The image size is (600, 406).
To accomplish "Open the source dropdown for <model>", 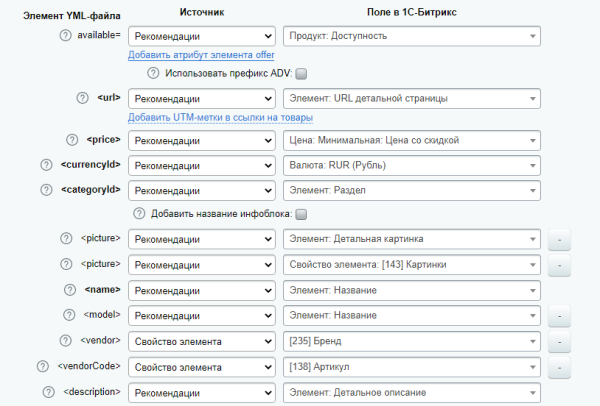I will point(202,316).
